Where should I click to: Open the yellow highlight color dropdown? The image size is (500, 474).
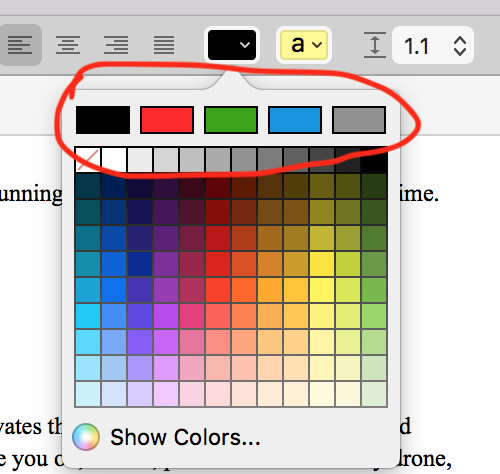click(x=304, y=45)
